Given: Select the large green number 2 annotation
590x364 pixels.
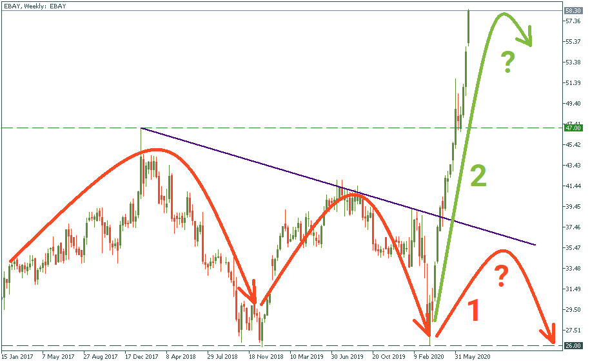Looking at the screenshot, I should [478, 177].
